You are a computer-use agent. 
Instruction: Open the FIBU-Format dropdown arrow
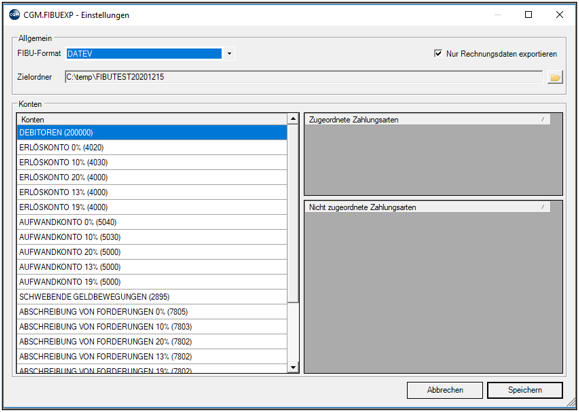click(229, 54)
